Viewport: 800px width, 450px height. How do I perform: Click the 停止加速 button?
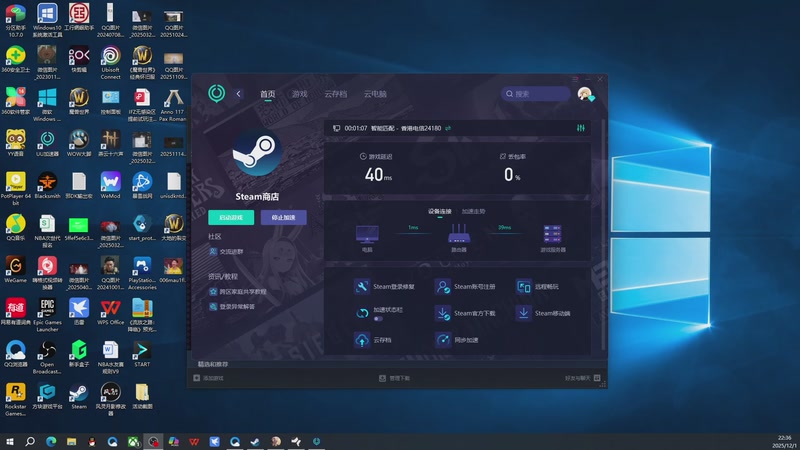pos(283,217)
